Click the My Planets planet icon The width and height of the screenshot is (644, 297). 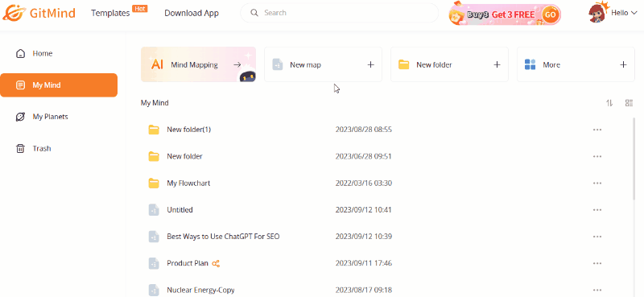click(x=20, y=117)
